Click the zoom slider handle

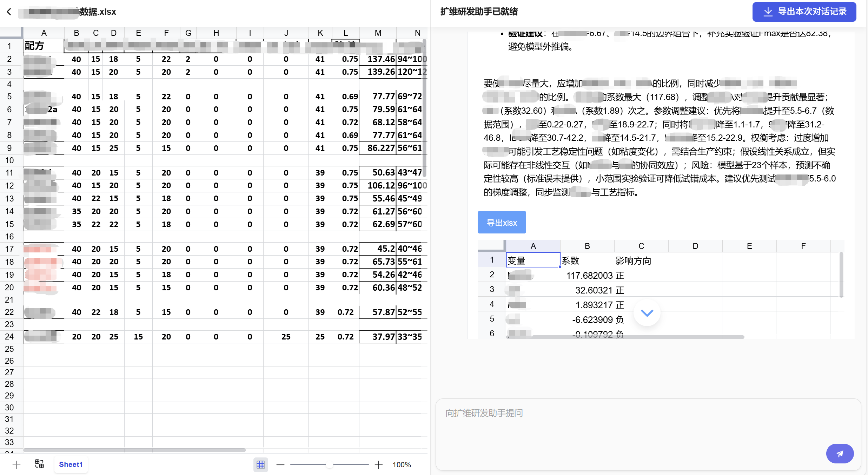[x=329, y=465]
